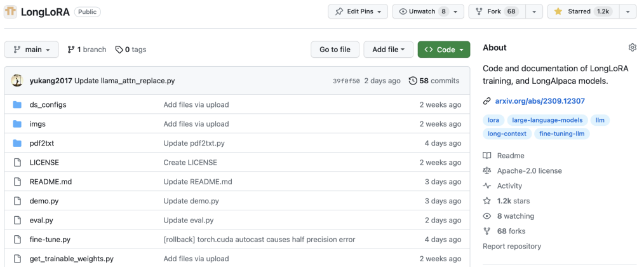This screenshot has height=267, width=644.
Task: Open the arxiv.org/abs/2309.12307 link
Action: tap(540, 101)
